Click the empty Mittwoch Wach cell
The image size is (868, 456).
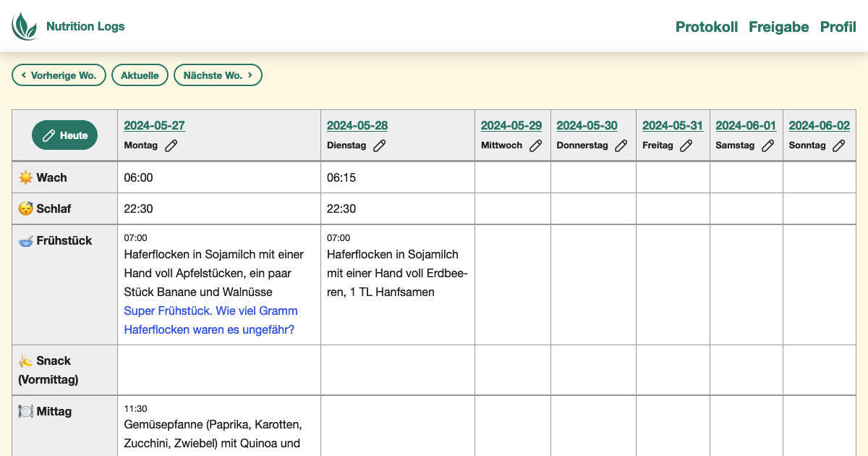click(x=512, y=177)
